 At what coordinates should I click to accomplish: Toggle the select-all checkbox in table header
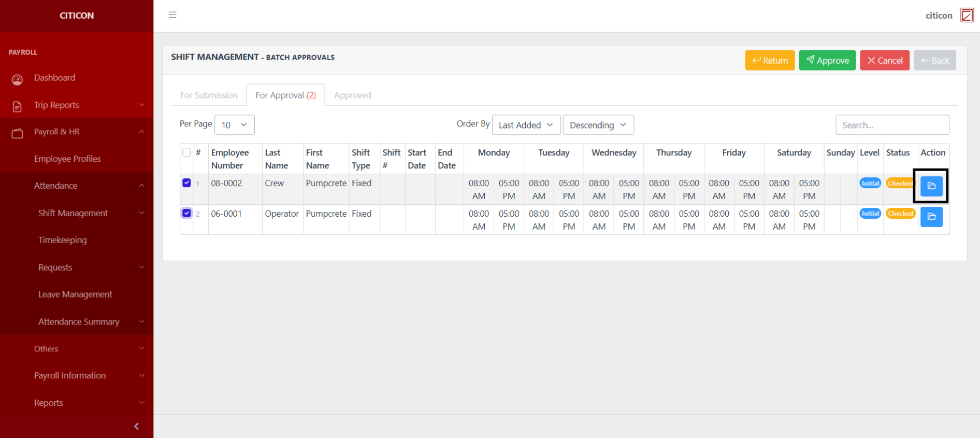186,152
